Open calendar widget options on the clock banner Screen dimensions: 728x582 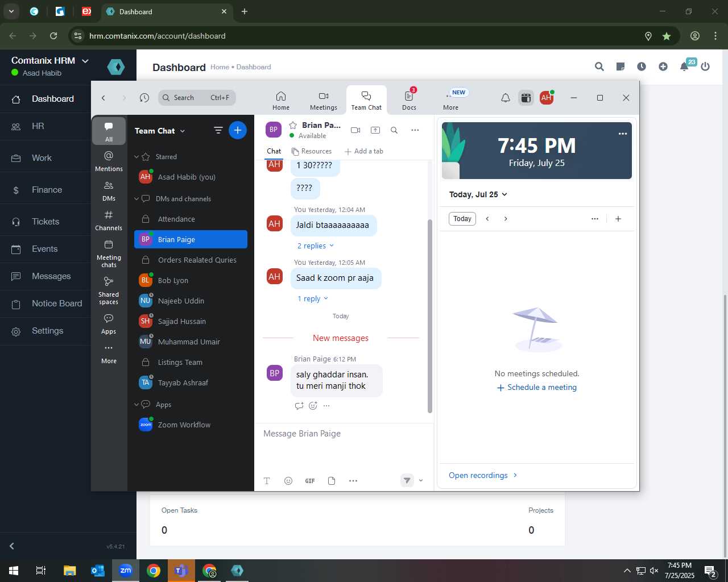tap(623, 134)
